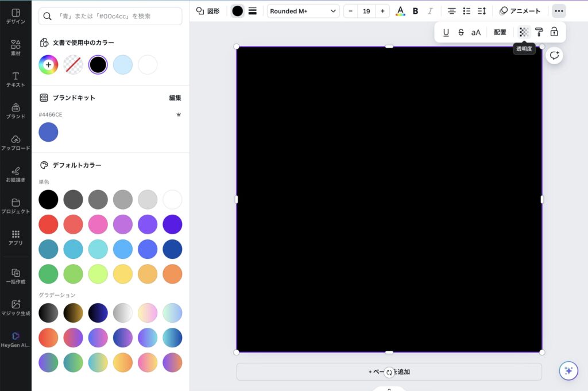Viewport: 588px width, 391px height.
Task: Click the add comment bubble icon
Action: click(554, 55)
